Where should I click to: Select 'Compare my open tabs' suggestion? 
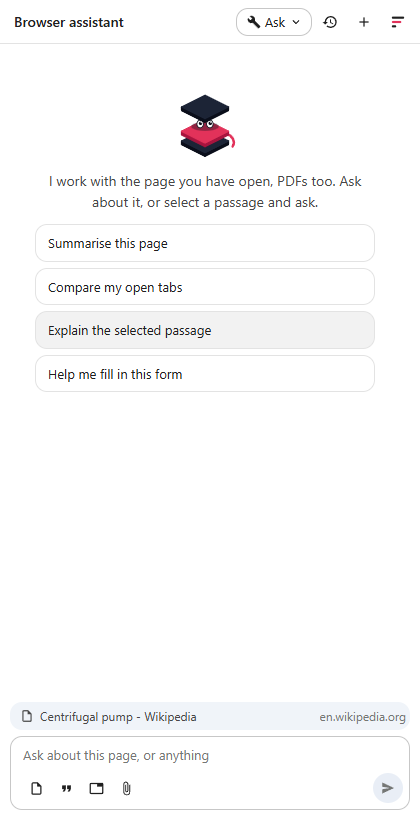205,287
